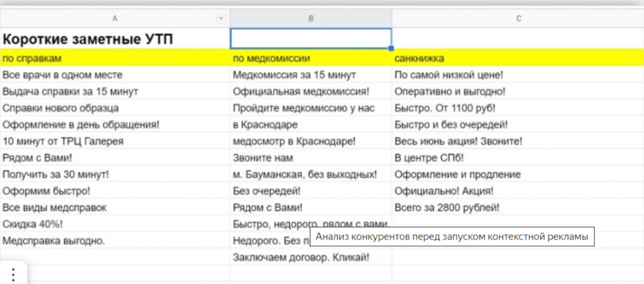644x284 pixels.
Task: Select column B by its header
Action: point(311,18)
